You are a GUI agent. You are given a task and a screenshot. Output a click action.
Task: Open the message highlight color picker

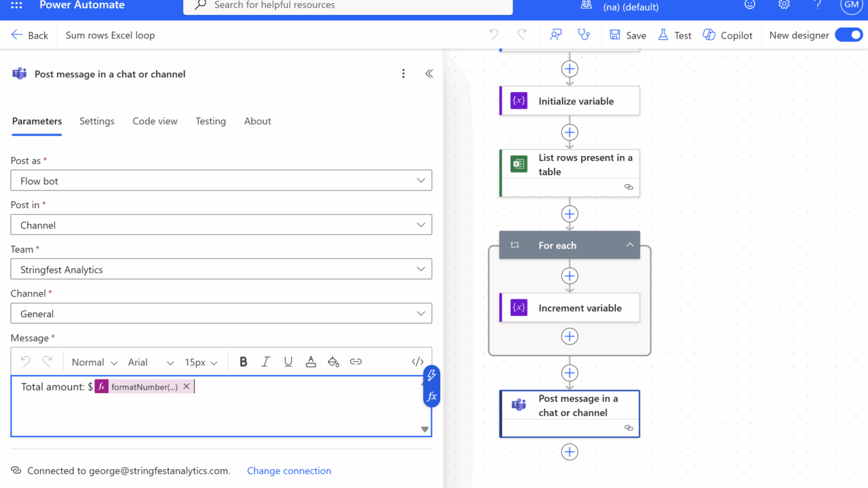click(333, 362)
